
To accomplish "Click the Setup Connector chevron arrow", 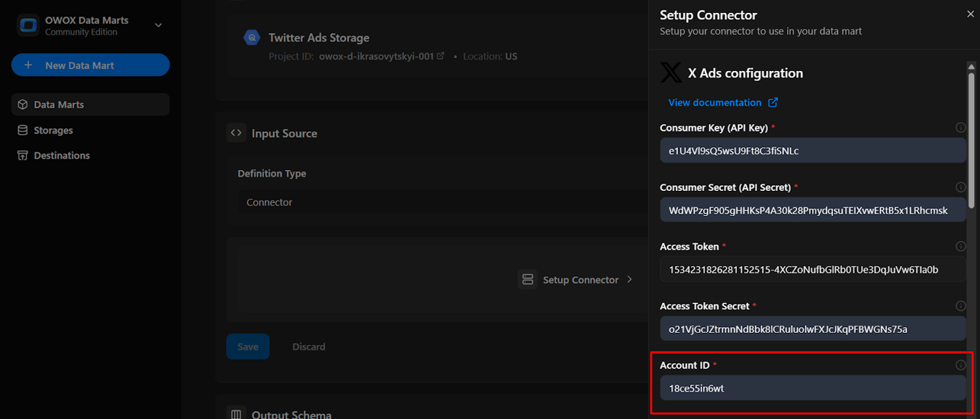I will pyautogui.click(x=630, y=280).
